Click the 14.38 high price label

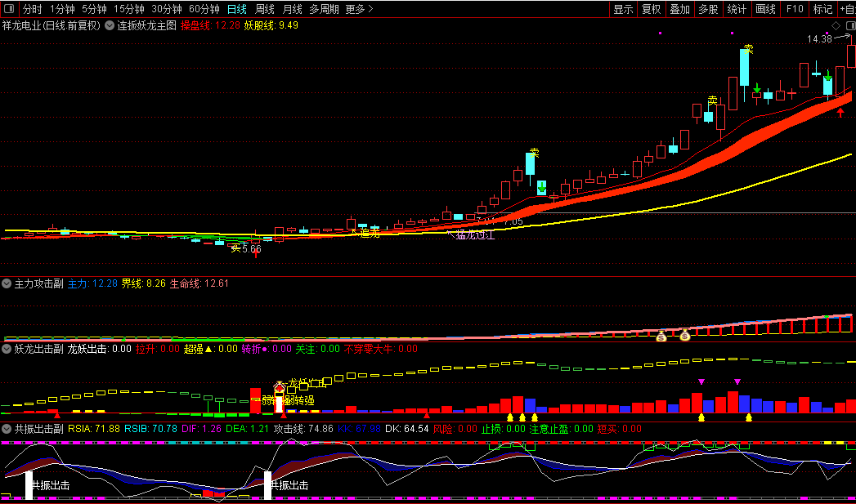pyautogui.click(x=818, y=38)
